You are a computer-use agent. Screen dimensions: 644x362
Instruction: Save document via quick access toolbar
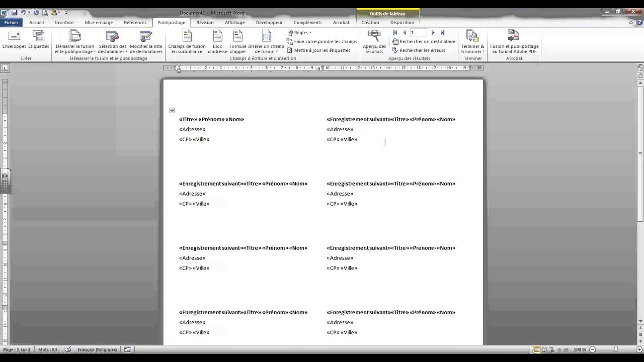tap(14, 13)
